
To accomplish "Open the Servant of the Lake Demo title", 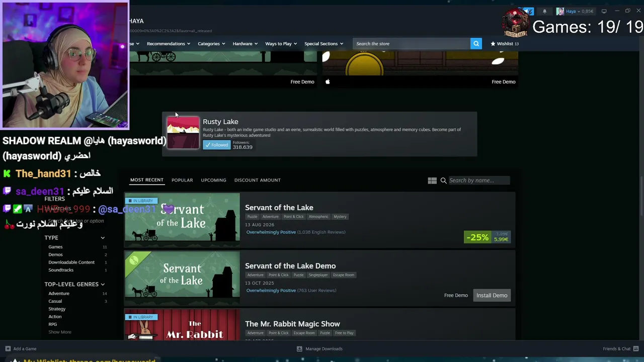I will 290,265.
